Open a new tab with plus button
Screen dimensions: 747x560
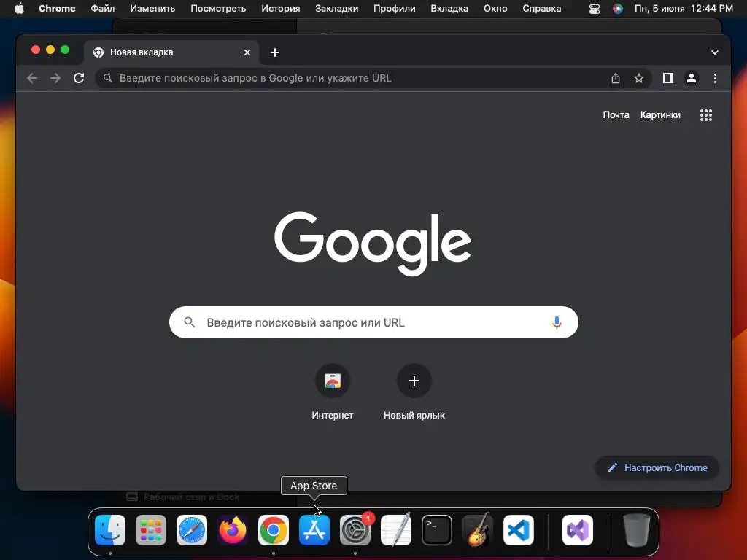(x=275, y=52)
